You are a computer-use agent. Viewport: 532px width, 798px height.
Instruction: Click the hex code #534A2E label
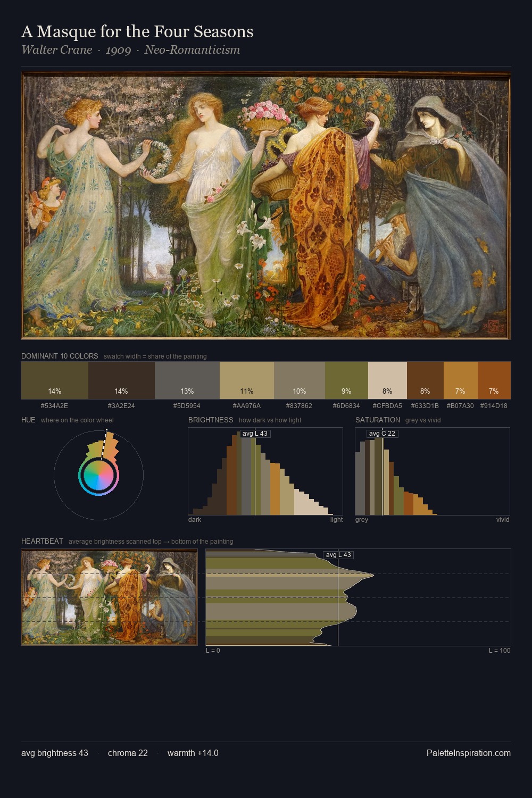(x=54, y=406)
